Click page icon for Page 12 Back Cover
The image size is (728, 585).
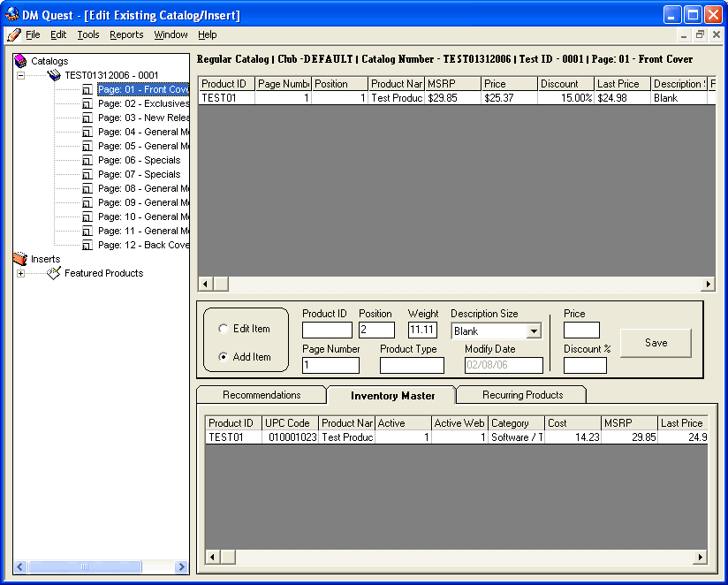coord(87,245)
